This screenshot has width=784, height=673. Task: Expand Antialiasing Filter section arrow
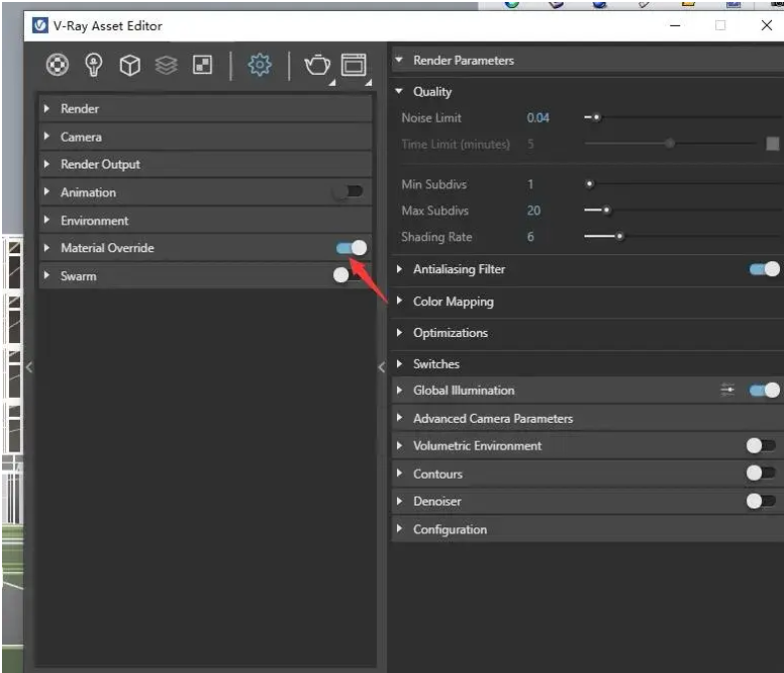pos(399,269)
